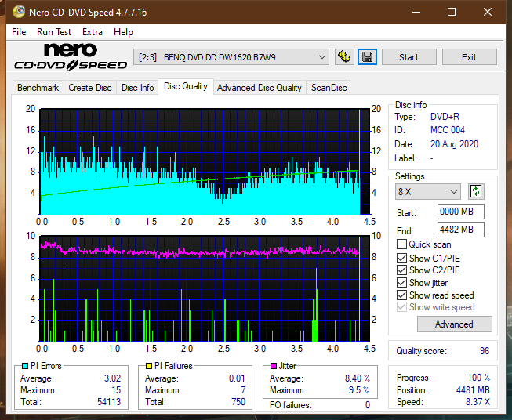Maximize the Nero CD-DVD Speed window
The width and height of the screenshot is (512, 420).
point(452,12)
